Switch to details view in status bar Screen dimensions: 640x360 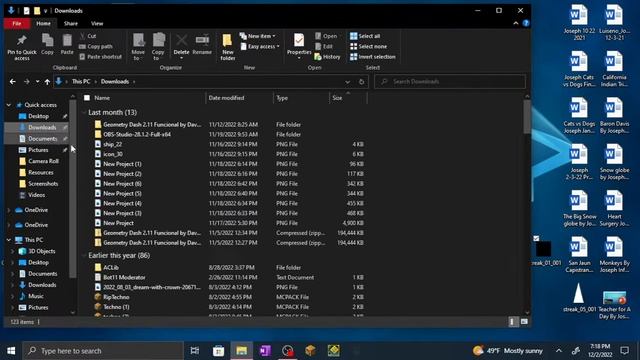512,322
